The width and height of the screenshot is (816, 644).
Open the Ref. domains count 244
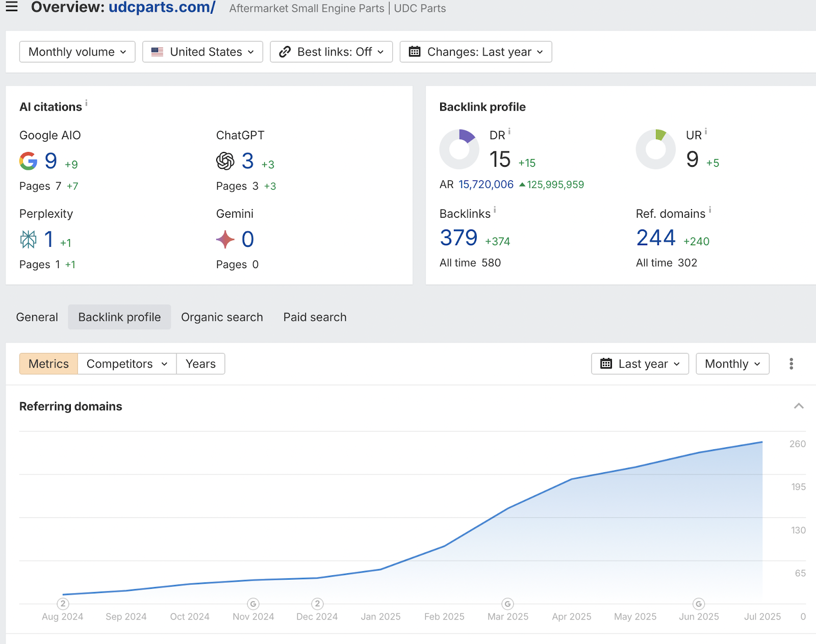click(656, 238)
